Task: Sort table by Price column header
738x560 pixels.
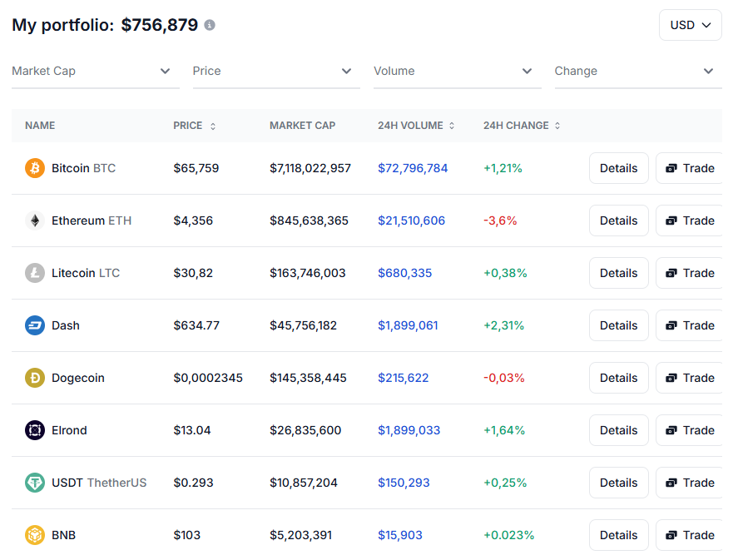Action: (x=194, y=126)
